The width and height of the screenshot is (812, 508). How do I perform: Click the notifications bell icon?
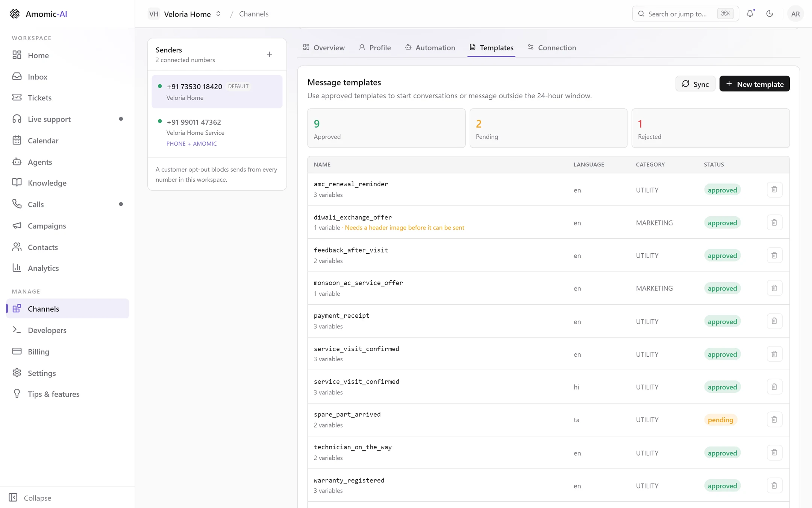pyautogui.click(x=750, y=14)
